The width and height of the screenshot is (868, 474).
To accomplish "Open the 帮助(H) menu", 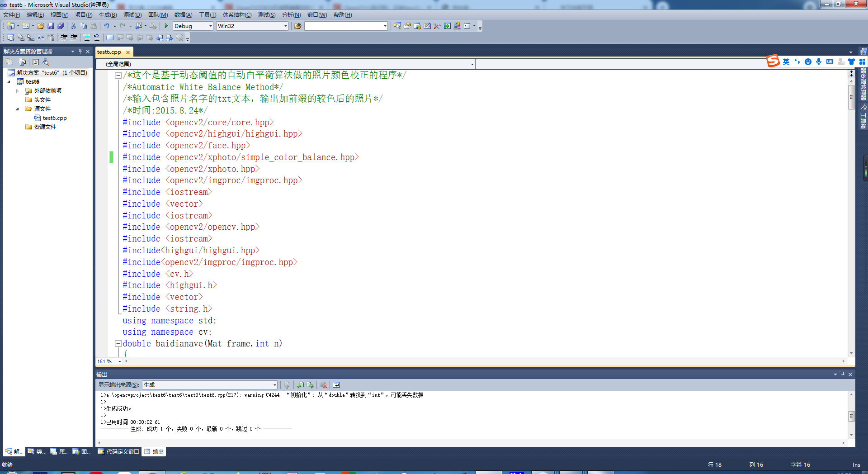I will pyautogui.click(x=343, y=15).
